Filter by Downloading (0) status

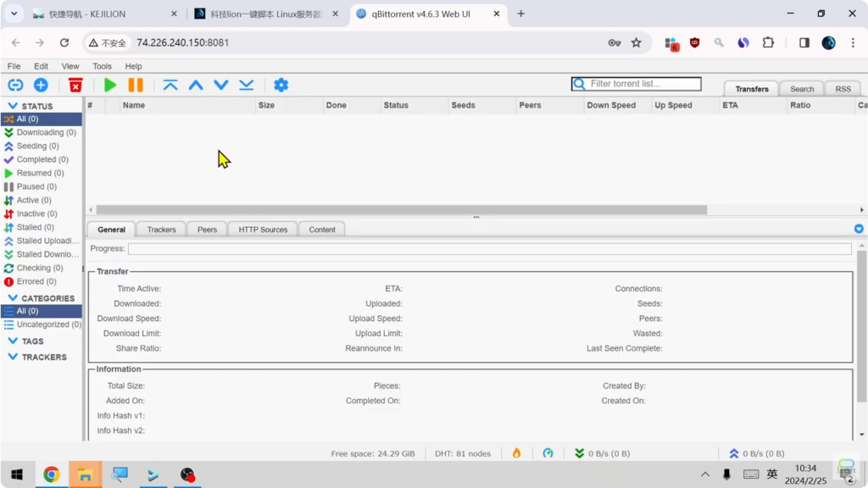click(46, 133)
